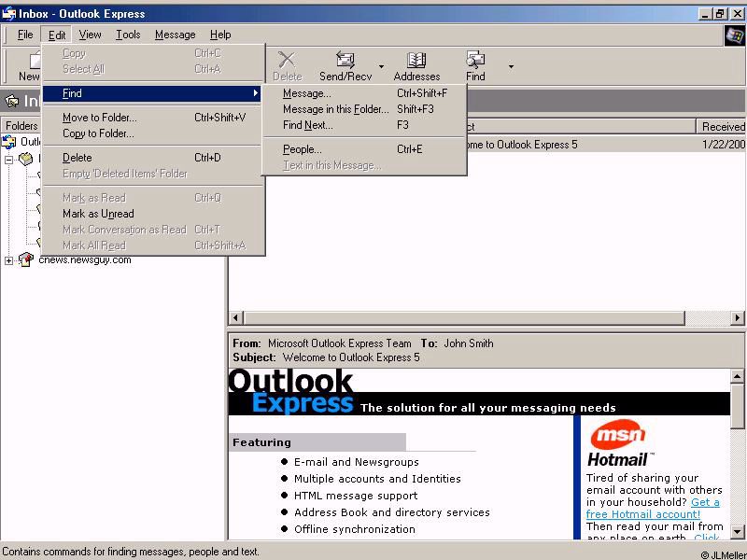Image resolution: width=747 pixels, height=560 pixels.
Task: Choose Message... in the Find submenu
Action: 365,93
